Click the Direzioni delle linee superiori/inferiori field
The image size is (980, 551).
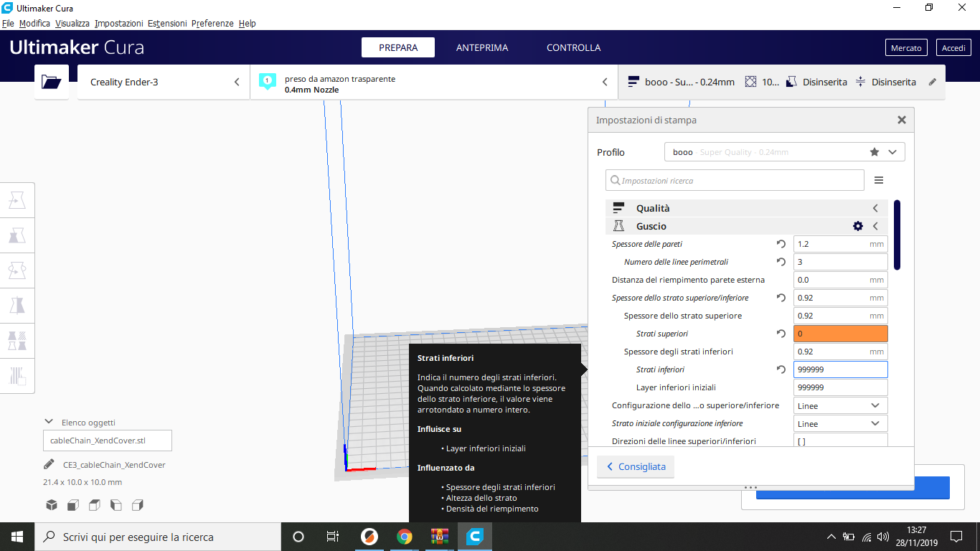(x=841, y=441)
